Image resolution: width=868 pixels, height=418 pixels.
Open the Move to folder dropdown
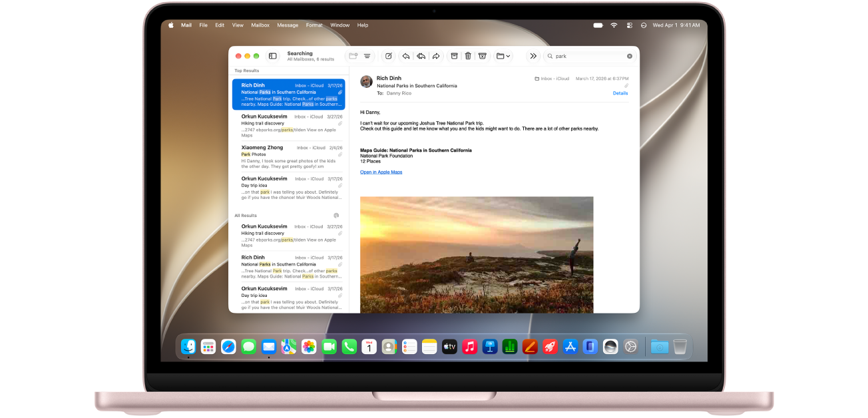pos(504,56)
